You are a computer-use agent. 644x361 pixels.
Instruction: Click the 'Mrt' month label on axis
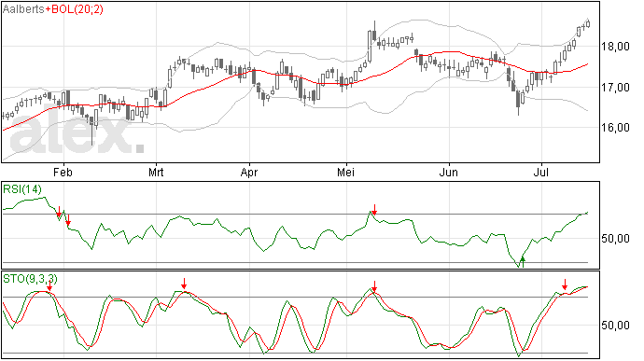click(156, 172)
